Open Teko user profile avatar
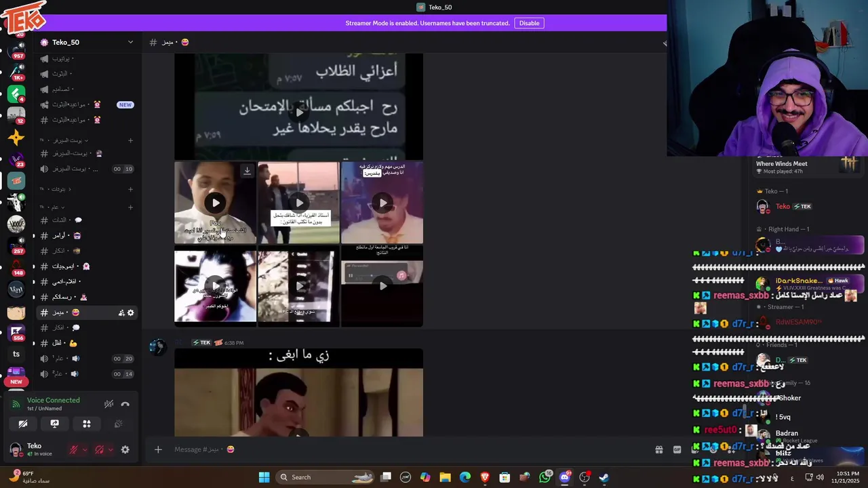 [x=16, y=449]
